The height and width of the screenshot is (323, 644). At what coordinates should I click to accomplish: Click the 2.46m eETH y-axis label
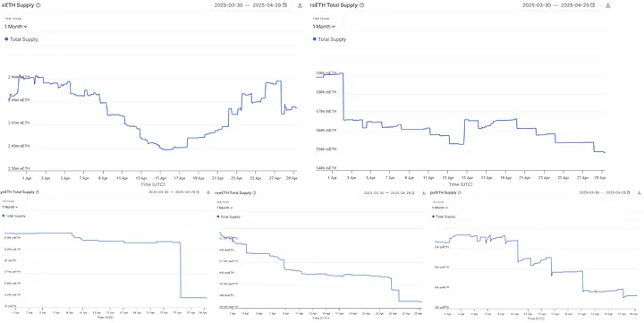[19, 77]
